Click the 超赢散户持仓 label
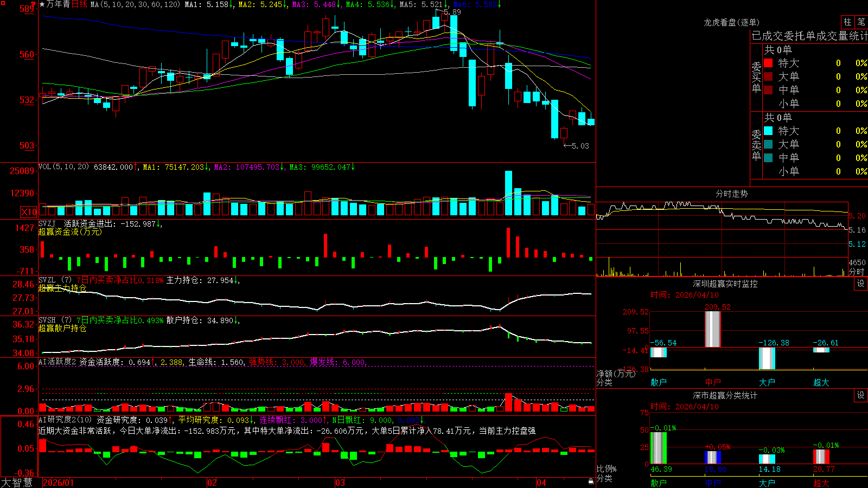Viewport: 868px width, 488px height. click(62, 329)
